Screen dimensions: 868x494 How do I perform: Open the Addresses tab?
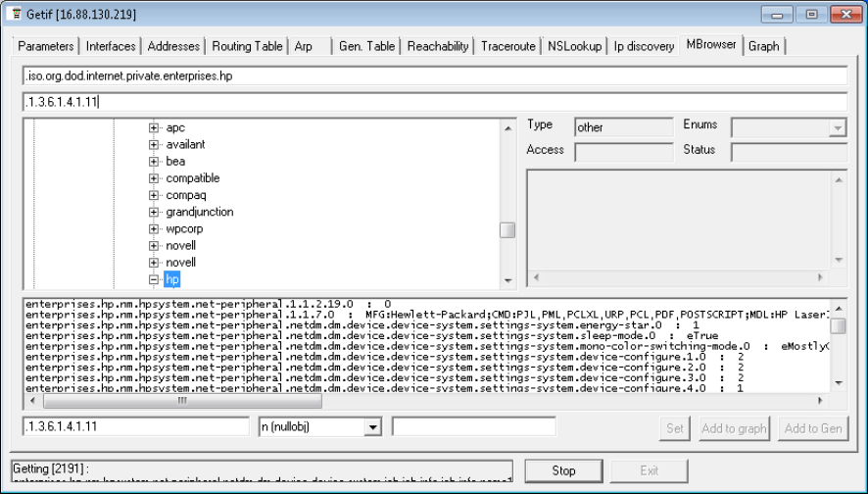(x=173, y=46)
